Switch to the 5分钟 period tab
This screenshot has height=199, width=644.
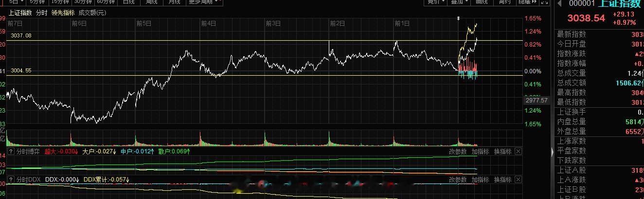[x=37, y=1]
